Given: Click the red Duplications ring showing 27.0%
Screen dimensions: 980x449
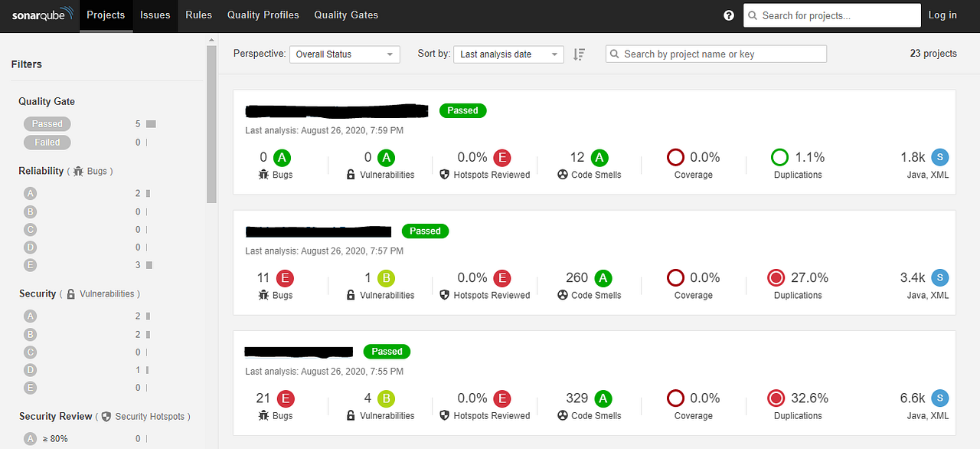Looking at the screenshot, I should tap(776, 277).
